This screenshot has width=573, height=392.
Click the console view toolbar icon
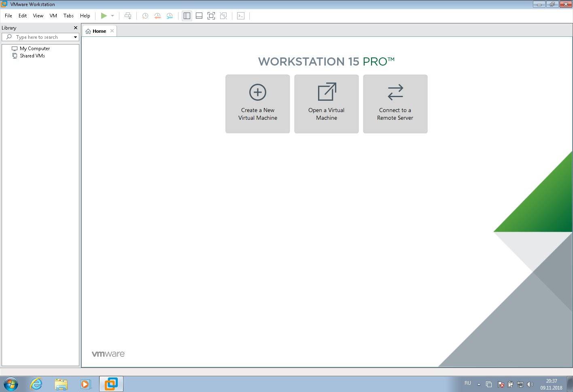coord(241,16)
